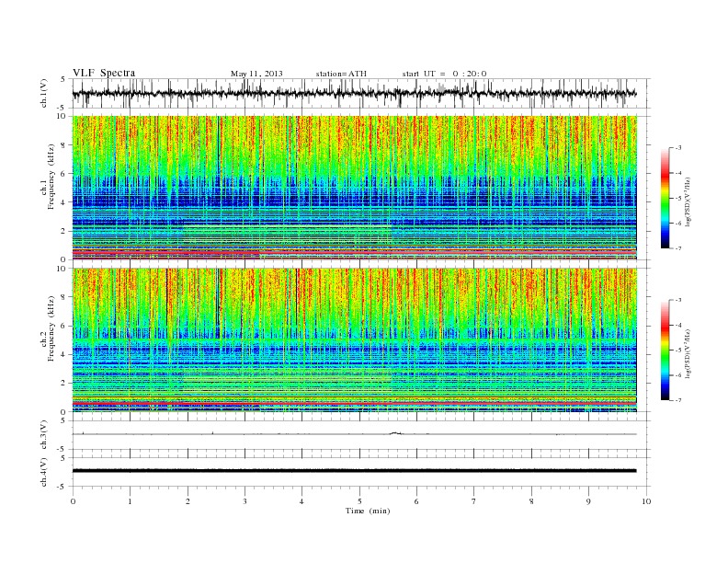Click the "-3" tick on upper color bar
Image resolution: width=728 pixels, height=563 pixels.
pyautogui.click(x=677, y=148)
